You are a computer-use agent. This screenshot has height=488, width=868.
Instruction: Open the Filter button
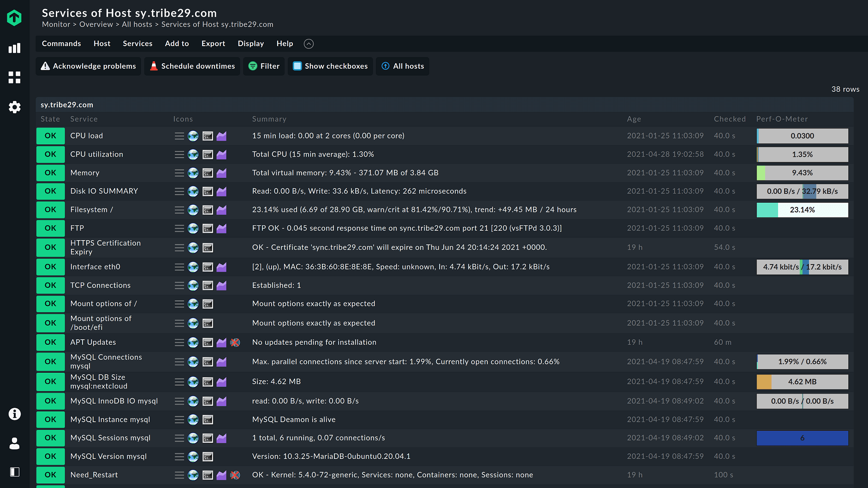(264, 66)
